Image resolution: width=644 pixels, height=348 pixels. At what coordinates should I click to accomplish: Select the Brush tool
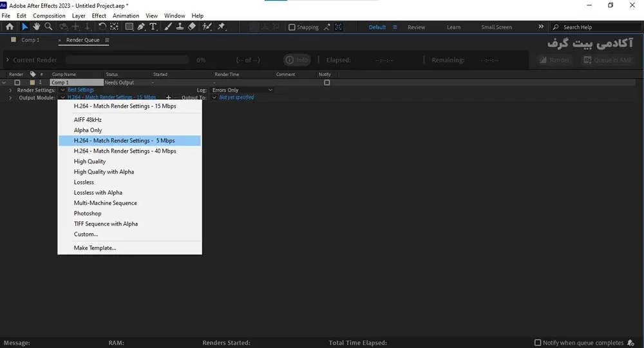(x=168, y=26)
